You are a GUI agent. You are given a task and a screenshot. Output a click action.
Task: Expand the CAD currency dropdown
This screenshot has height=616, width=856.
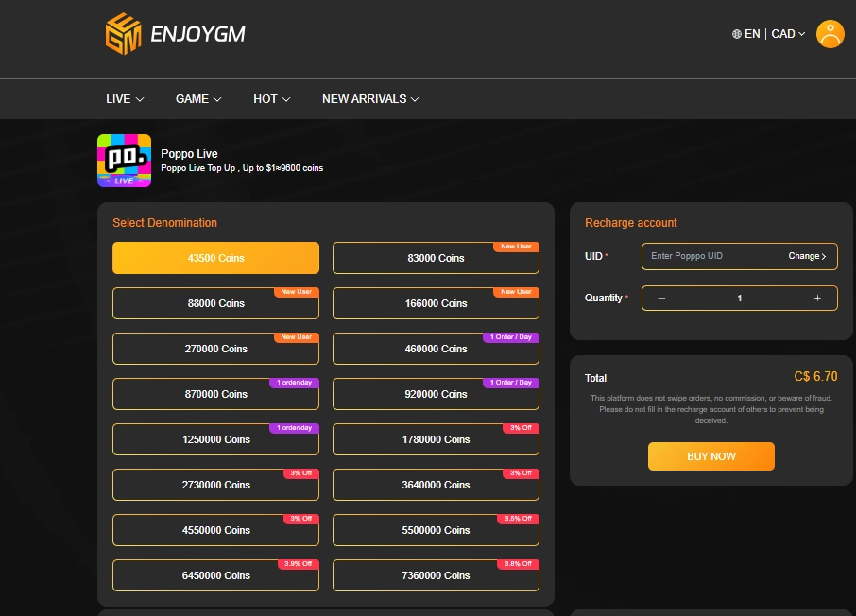coord(788,34)
